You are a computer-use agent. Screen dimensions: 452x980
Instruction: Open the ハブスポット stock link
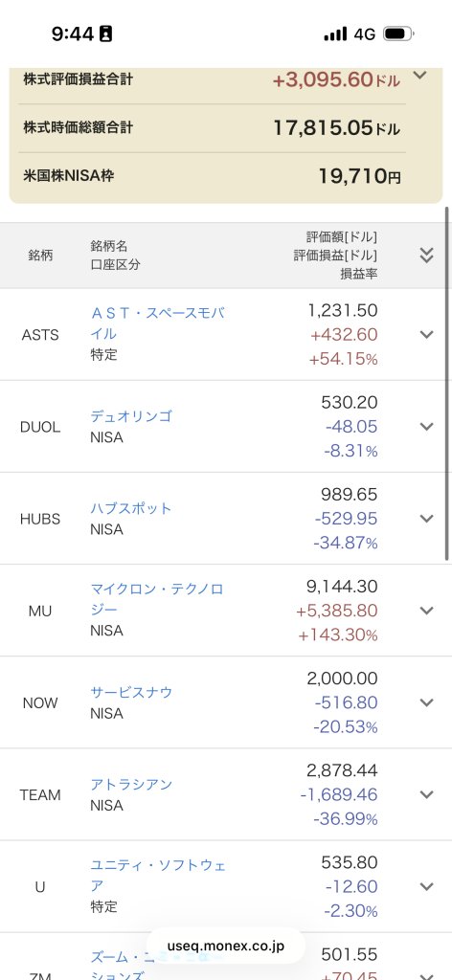130,508
